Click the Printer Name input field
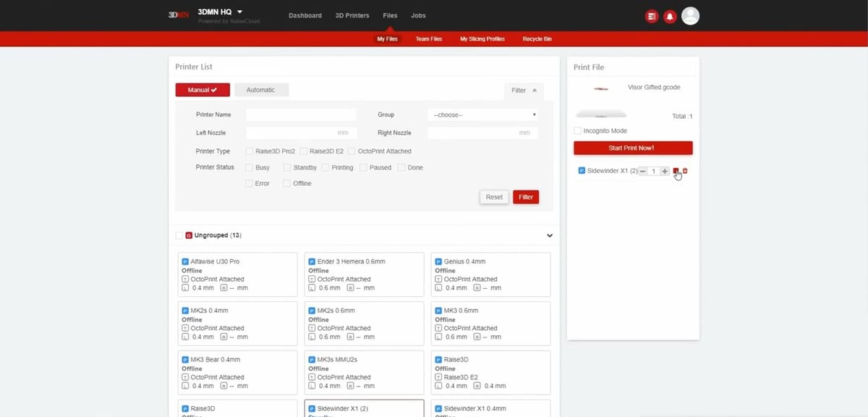This screenshot has height=417, width=868. tap(302, 114)
